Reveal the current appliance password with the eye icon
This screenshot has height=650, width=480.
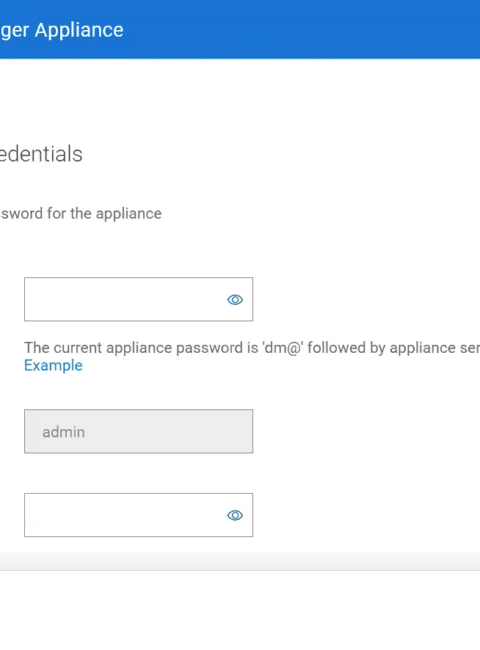coord(235,299)
